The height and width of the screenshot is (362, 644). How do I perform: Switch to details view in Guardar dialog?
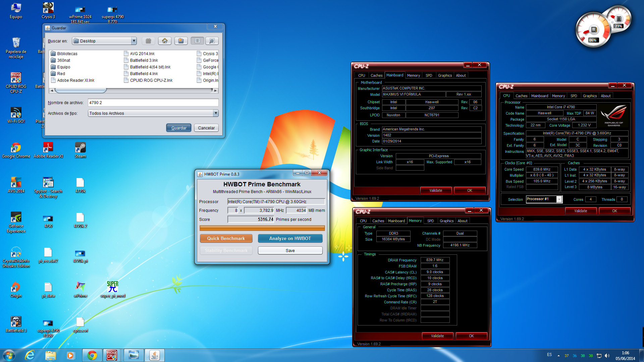pyautogui.click(x=212, y=41)
